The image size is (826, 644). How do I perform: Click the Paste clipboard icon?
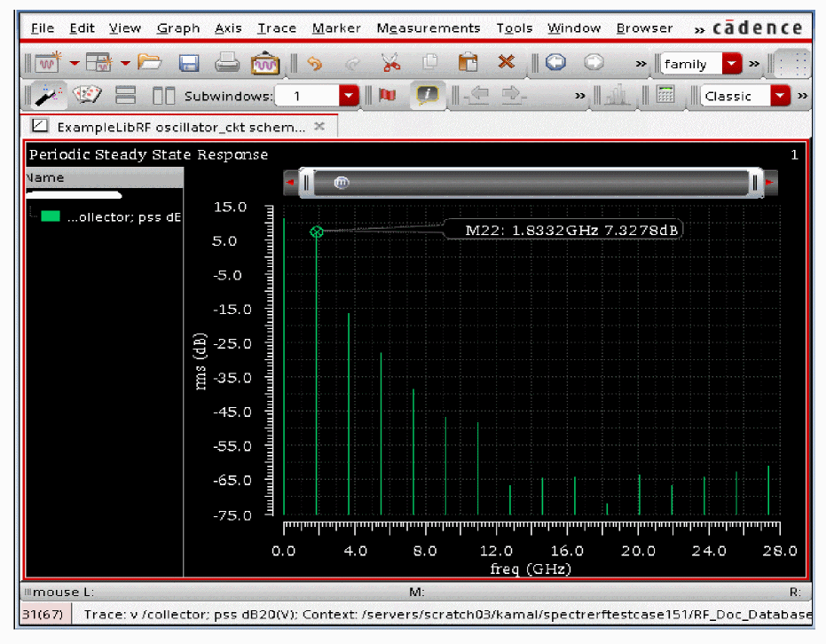469,63
